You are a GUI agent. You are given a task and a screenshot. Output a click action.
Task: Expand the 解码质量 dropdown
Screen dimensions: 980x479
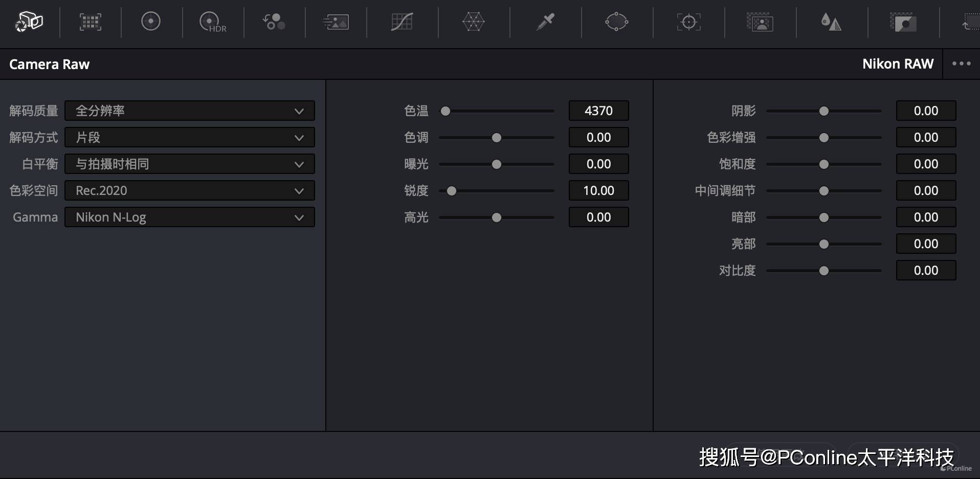(189, 111)
